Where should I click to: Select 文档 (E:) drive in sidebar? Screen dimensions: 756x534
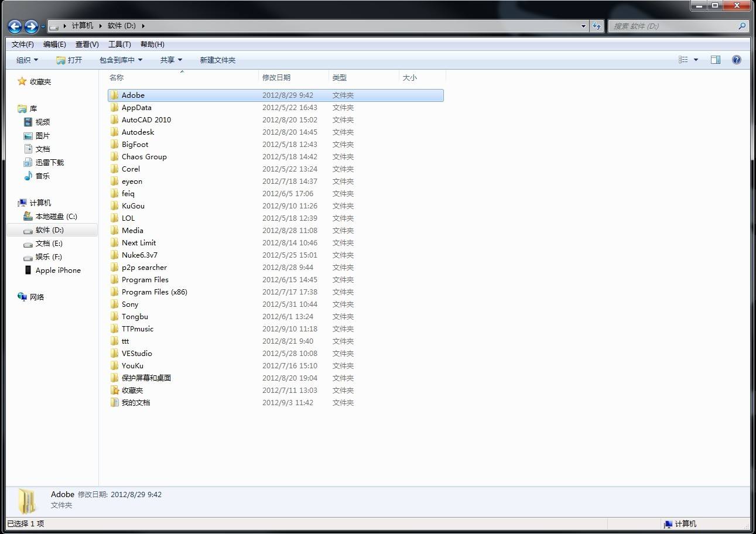pos(43,244)
